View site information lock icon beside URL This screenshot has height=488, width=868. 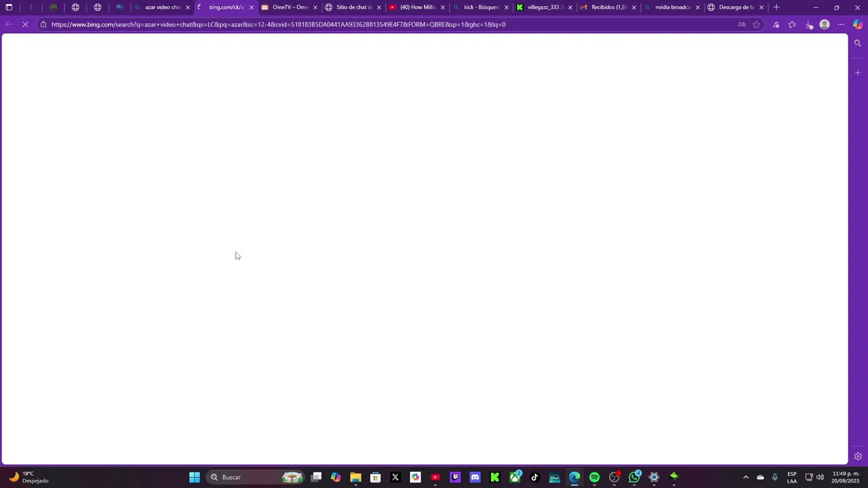tap(43, 24)
